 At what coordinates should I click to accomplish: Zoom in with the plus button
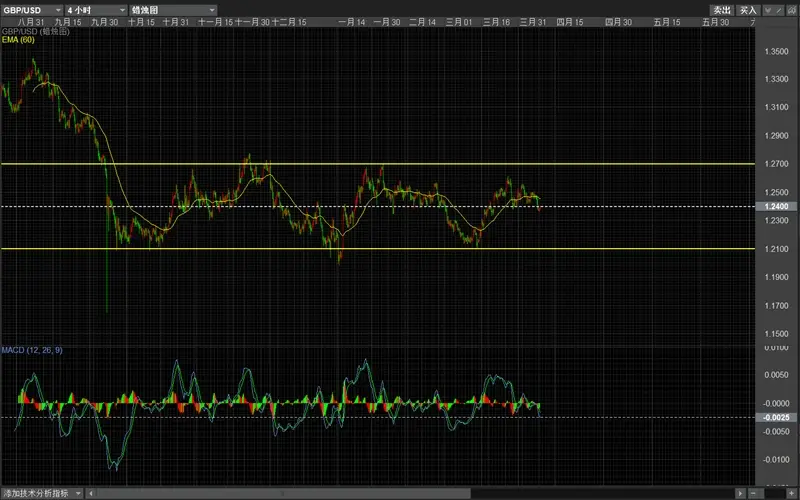coord(792,493)
